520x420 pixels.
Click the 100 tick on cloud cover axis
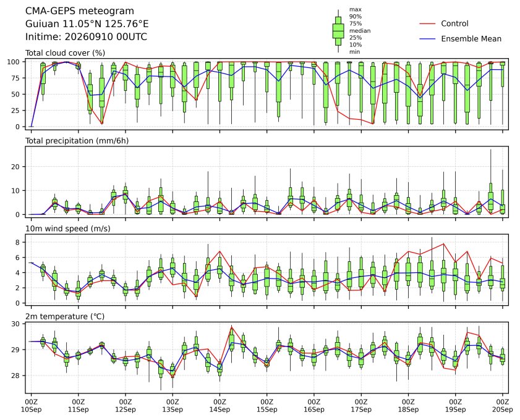[x=15, y=62]
